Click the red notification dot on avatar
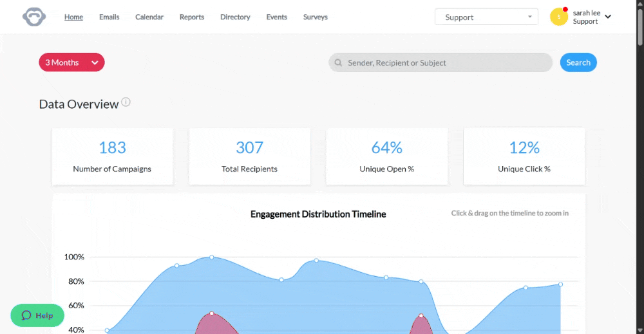This screenshot has height=334, width=644. tap(565, 9)
